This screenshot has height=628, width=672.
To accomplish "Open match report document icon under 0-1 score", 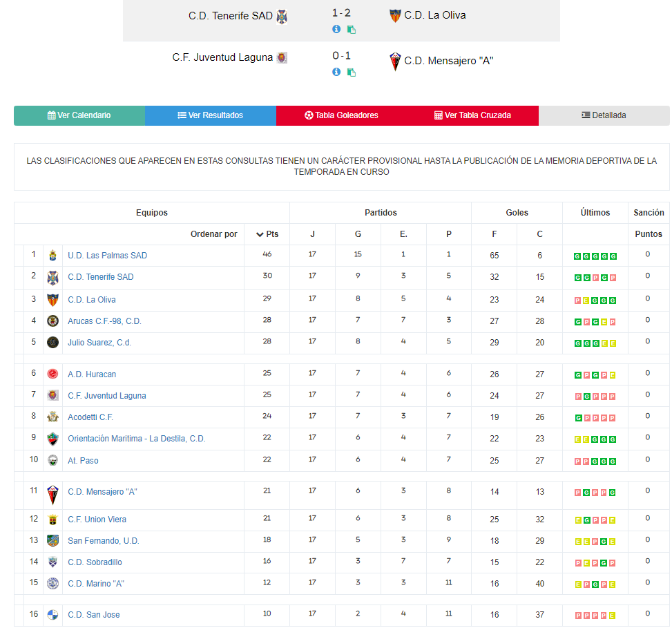I will pos(352,73).
